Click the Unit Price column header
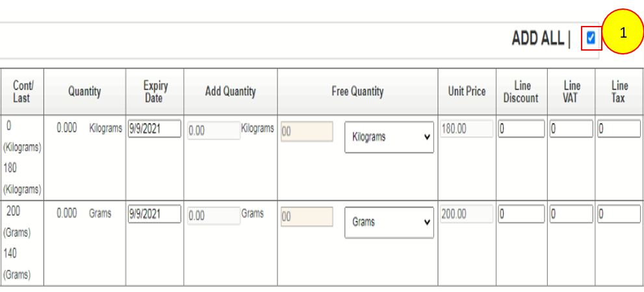Viewport: 644px width, 292px height. point(467,91)
